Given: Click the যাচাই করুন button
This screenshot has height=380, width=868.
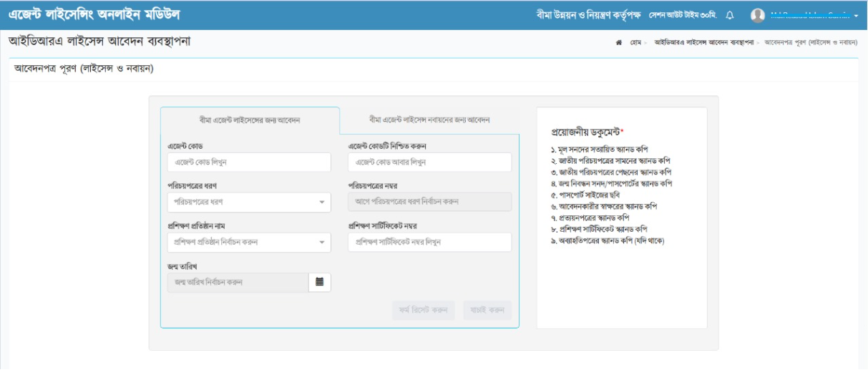Looking at the screenshot, I should tap(487, 310).
